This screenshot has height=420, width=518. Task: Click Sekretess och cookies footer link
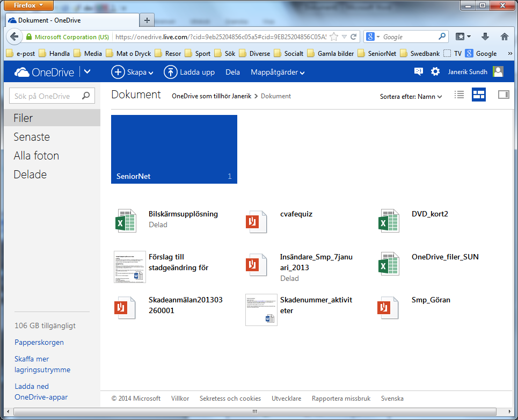click(230, 399)
